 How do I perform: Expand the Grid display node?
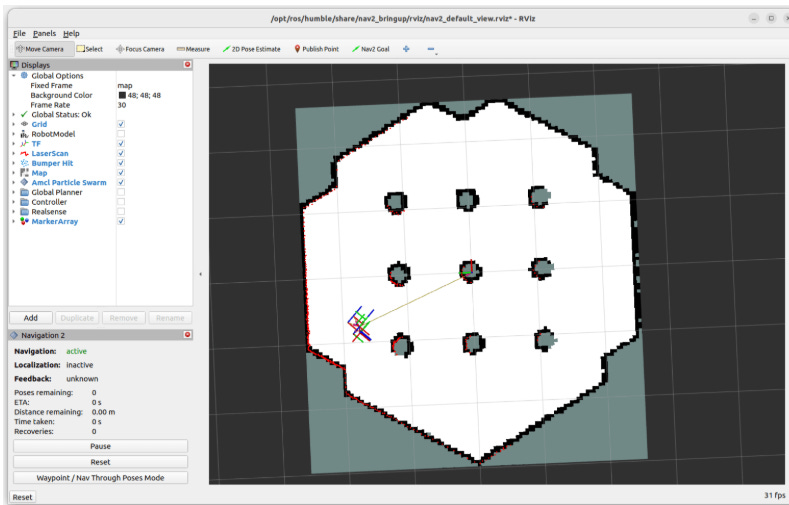(14, 124)
